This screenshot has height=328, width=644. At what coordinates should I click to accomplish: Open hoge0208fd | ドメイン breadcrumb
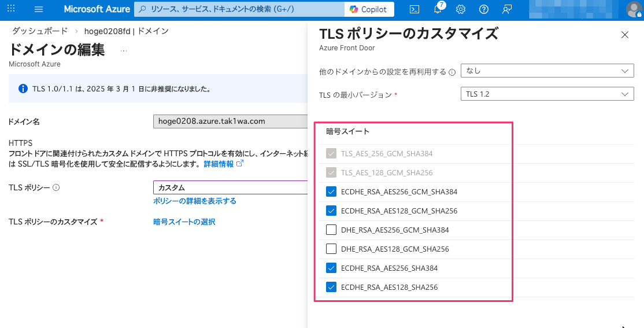(x=127, y=31)
